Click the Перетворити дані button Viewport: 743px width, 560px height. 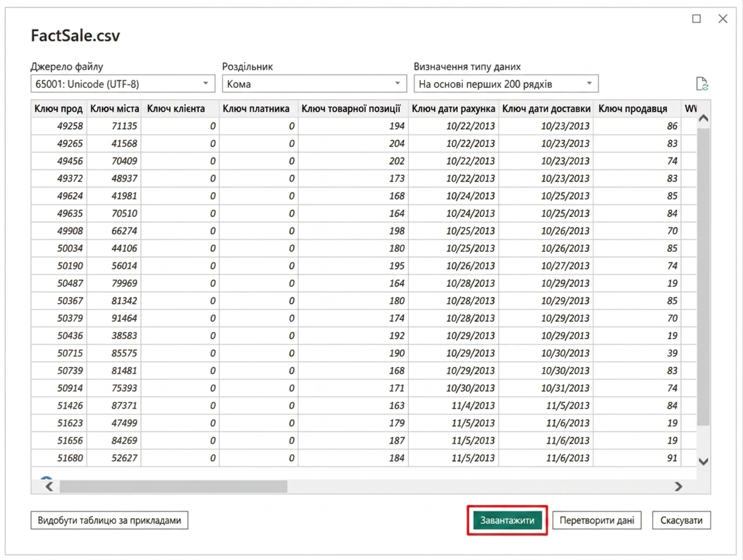pyautogui.click(x=597, y=520)
